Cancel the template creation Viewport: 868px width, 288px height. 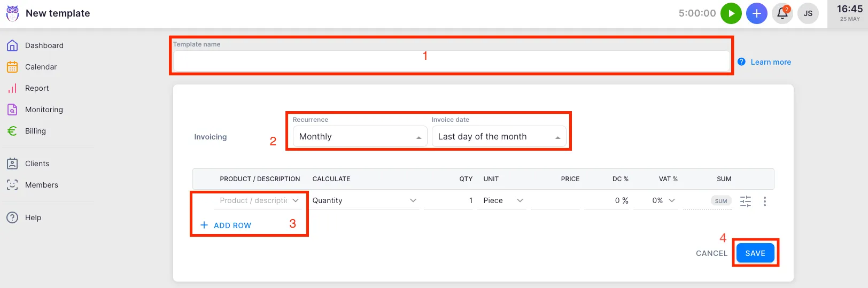coord(711,253)
